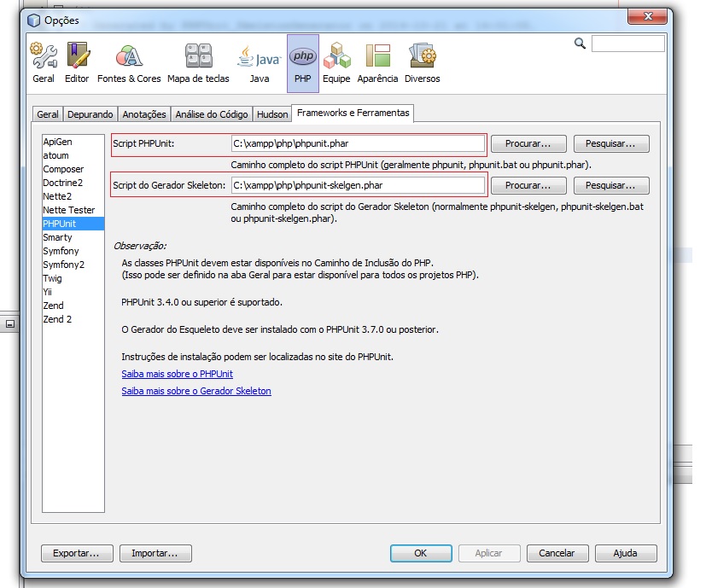Select Zend 2 in the frameworks list
This screenshot has height=588, width=706.
tap(73, 319)
